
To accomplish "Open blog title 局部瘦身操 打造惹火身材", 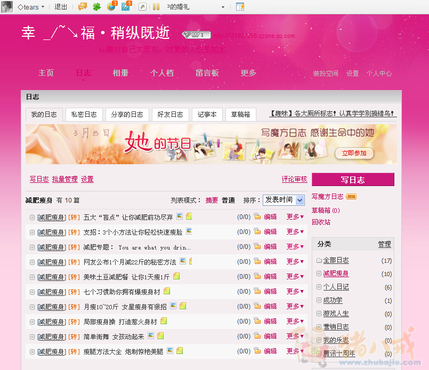I will 120,322.
